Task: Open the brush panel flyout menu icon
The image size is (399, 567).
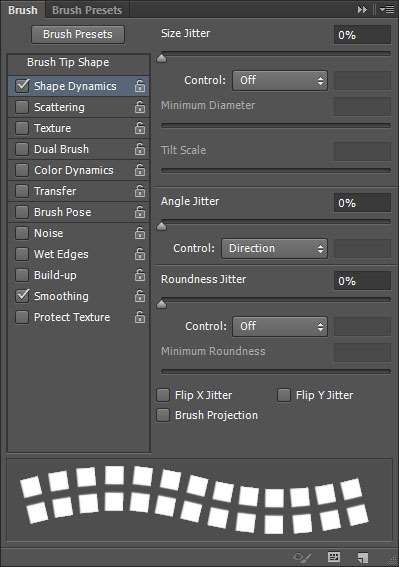Action: coord(387,10)
